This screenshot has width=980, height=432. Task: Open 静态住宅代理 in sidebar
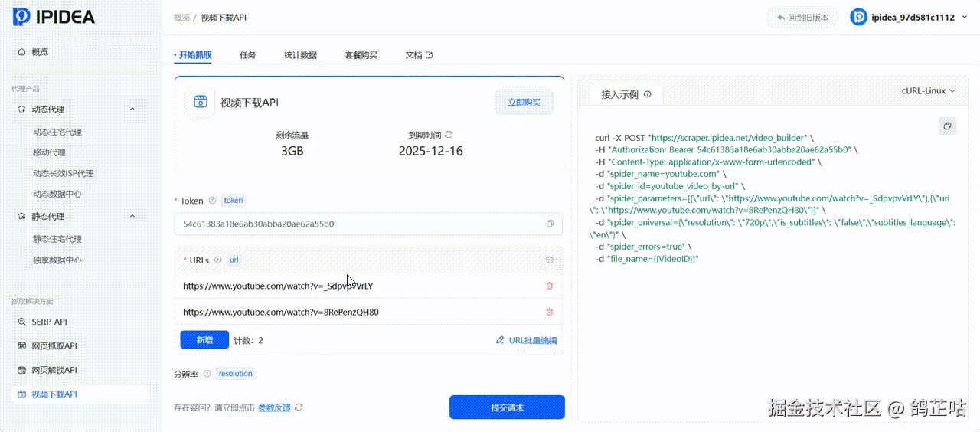[x=57, y=239]
